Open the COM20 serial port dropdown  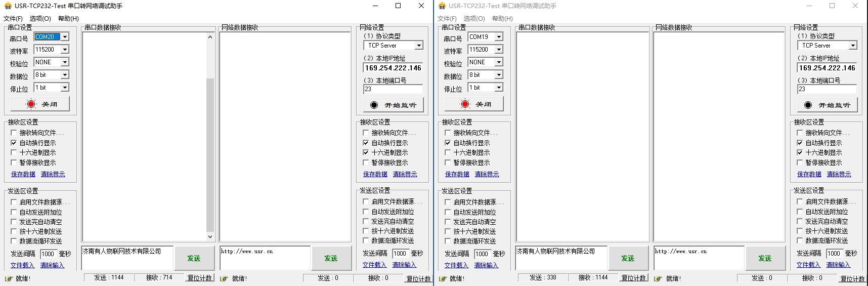pos(65,37)
